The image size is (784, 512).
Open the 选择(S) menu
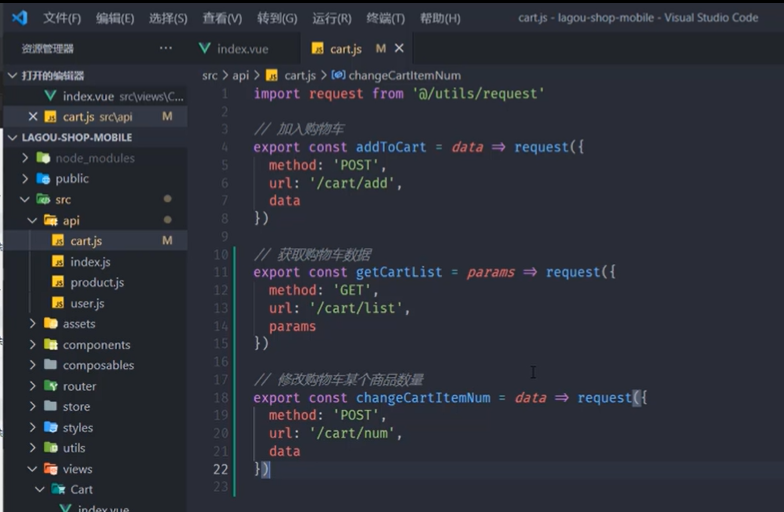pyautogui.click(x=168, y=18)
